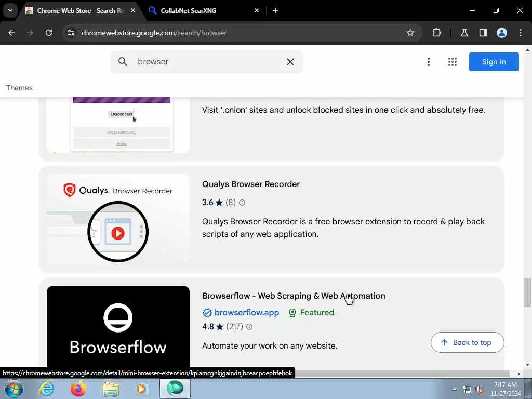
Task: Click info icon next to Browserflow rating
Action: (249, 327)
